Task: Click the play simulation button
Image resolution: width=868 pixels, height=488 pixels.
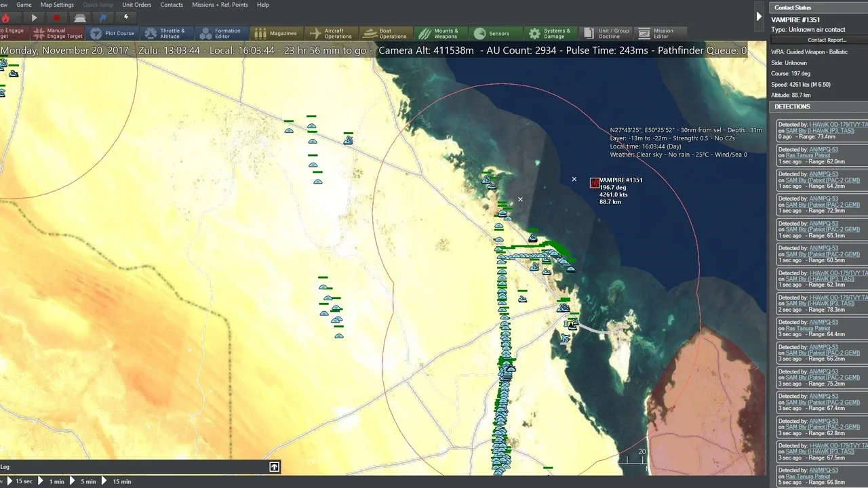Action: point(34,18)
